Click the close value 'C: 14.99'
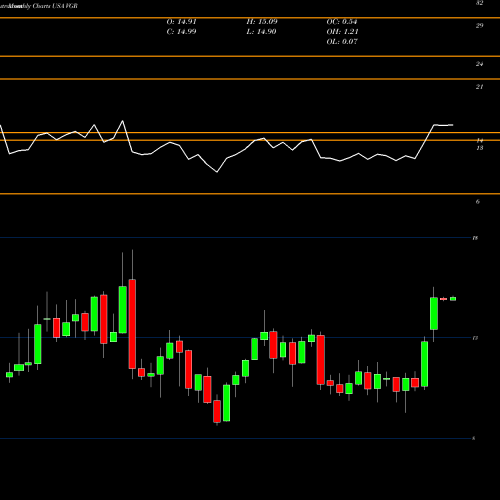 click(x=181, y=32)
